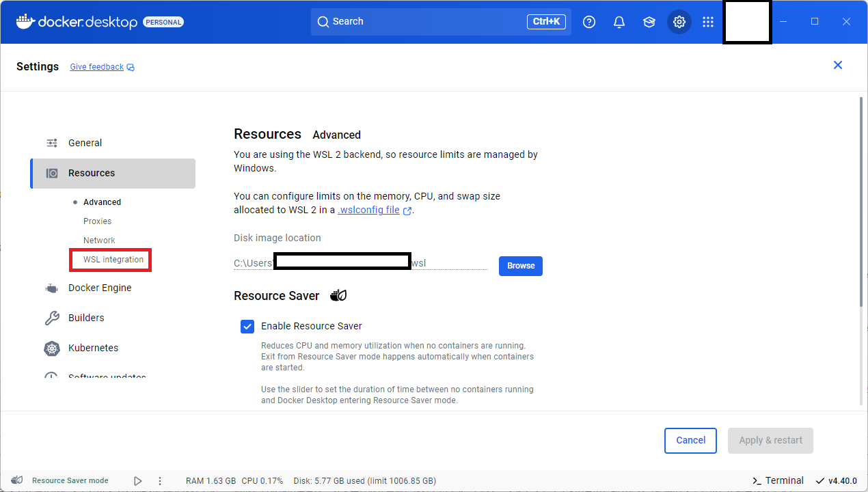The width and height of the screenshot is (868, 492).
Task: Open the Terminal from the status bar
Action: tap(778, 481)
